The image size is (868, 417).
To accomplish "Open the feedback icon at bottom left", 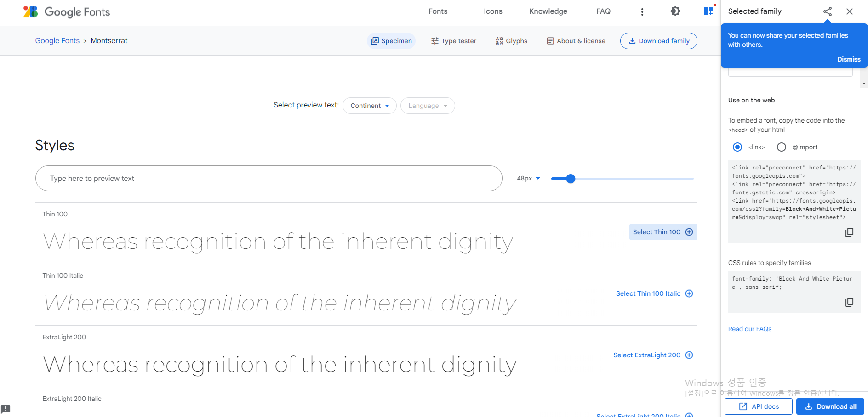I will 6,409.
